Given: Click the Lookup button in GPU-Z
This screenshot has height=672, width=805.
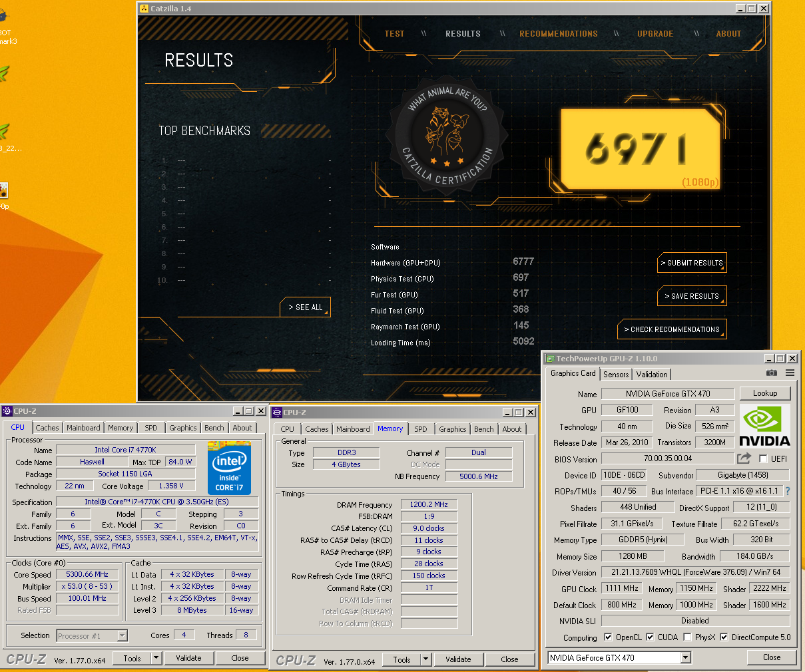Looking at the screenshot, I should point(765,393).
